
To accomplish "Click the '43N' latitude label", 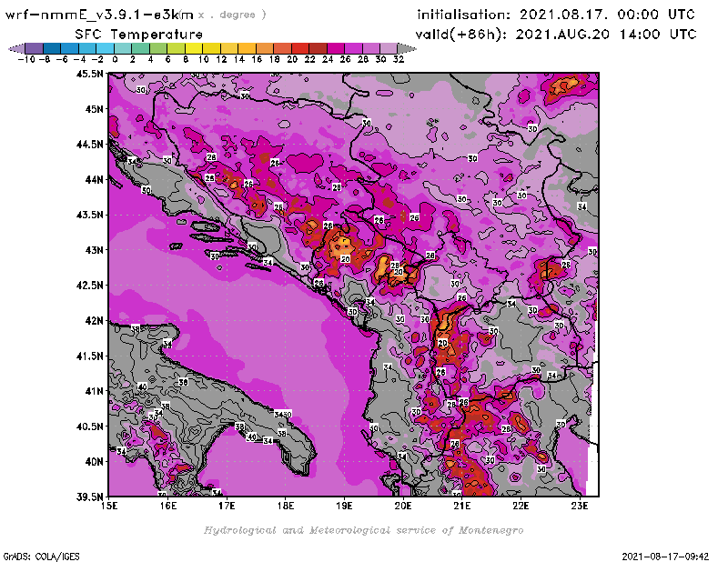I will click(x=94, y=250).
